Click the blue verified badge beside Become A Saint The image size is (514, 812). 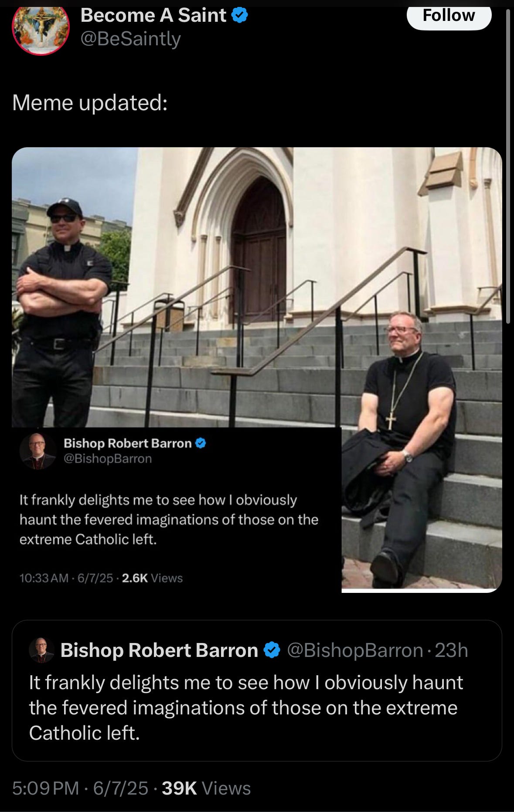(239, 16)
